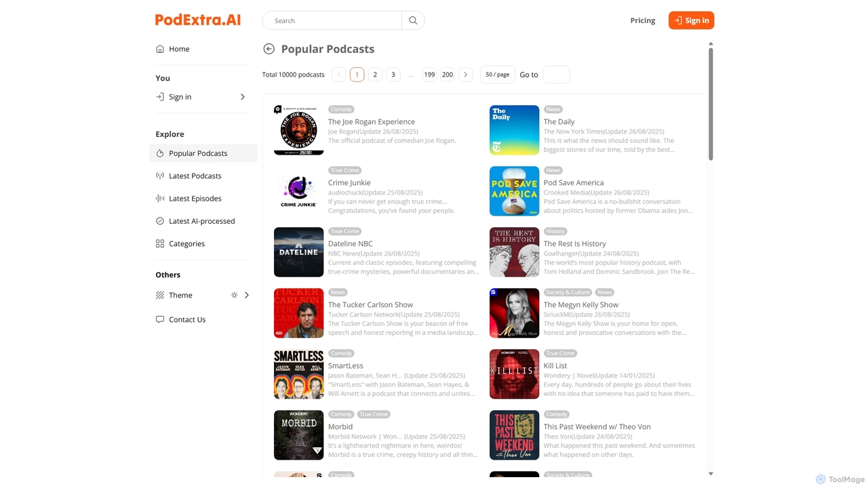Click the orange Sign in button

point(691,20)
